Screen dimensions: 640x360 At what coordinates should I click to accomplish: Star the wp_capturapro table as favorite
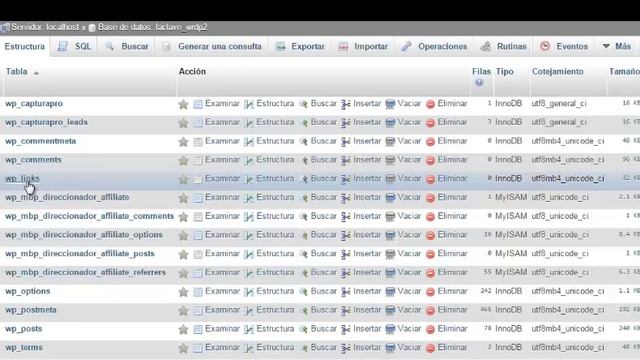click(x=183, y=104)
